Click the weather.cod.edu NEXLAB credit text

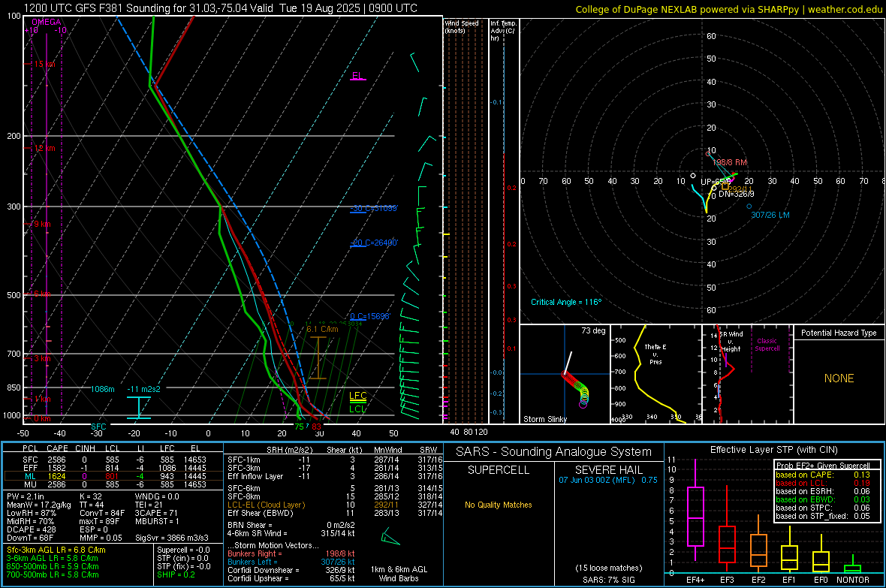(x=728, y=9)
